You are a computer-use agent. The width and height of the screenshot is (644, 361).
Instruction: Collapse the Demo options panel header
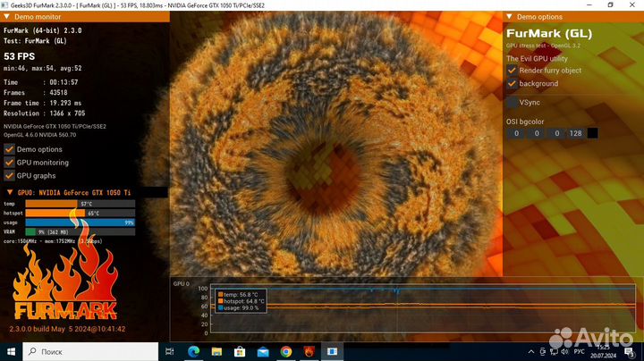click(510, 17)
